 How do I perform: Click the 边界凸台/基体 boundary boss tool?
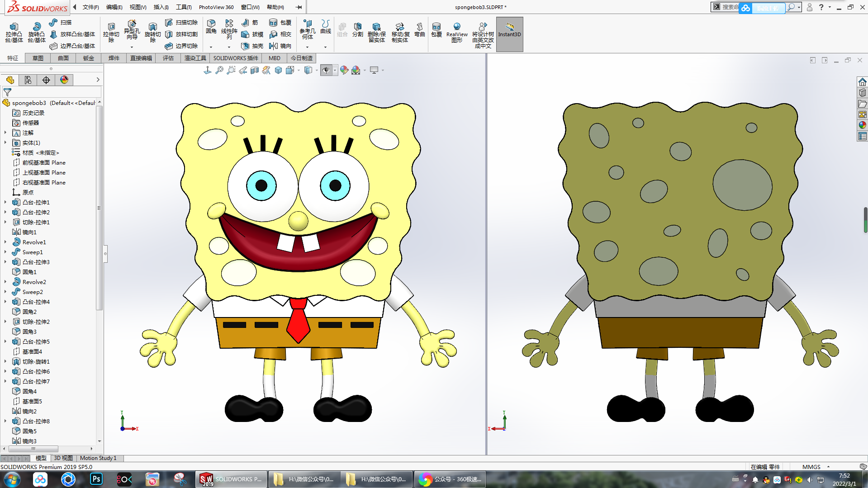(72, 46)
